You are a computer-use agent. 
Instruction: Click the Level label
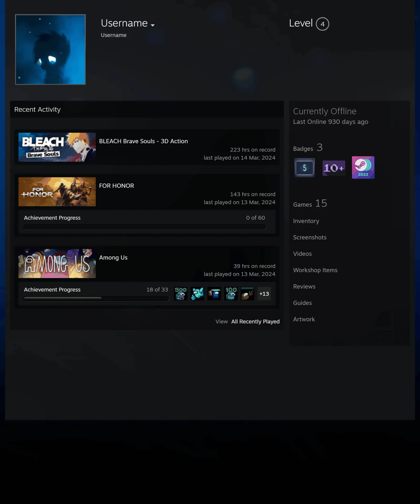301,23
